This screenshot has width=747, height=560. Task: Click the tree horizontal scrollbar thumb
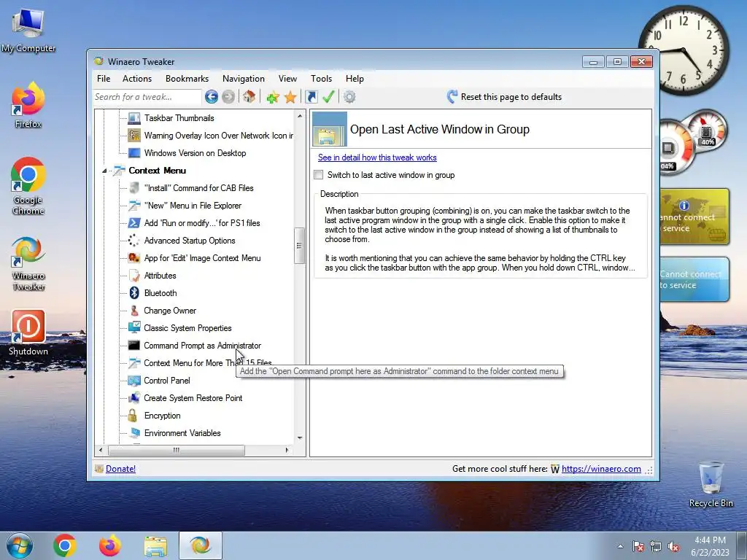click(x=177, y=449)
